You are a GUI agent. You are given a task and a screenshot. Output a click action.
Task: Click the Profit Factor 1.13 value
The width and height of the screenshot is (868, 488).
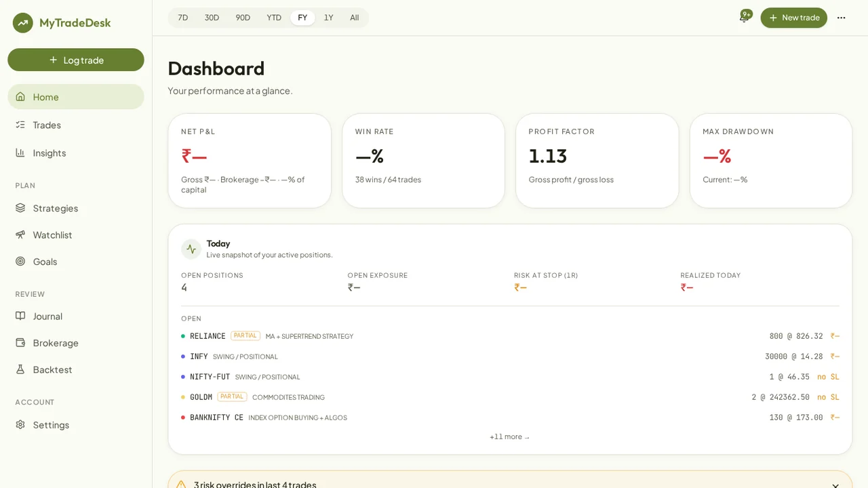point(548,156)
